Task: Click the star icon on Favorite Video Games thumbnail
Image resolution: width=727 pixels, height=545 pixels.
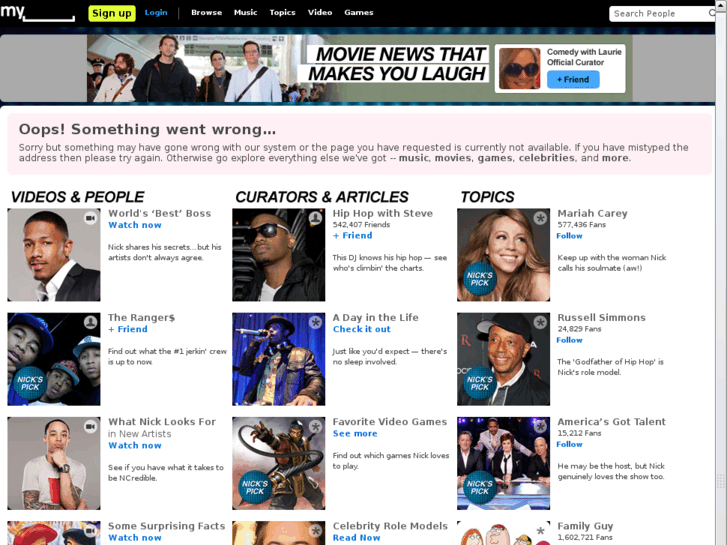Action: click(315, 426)
